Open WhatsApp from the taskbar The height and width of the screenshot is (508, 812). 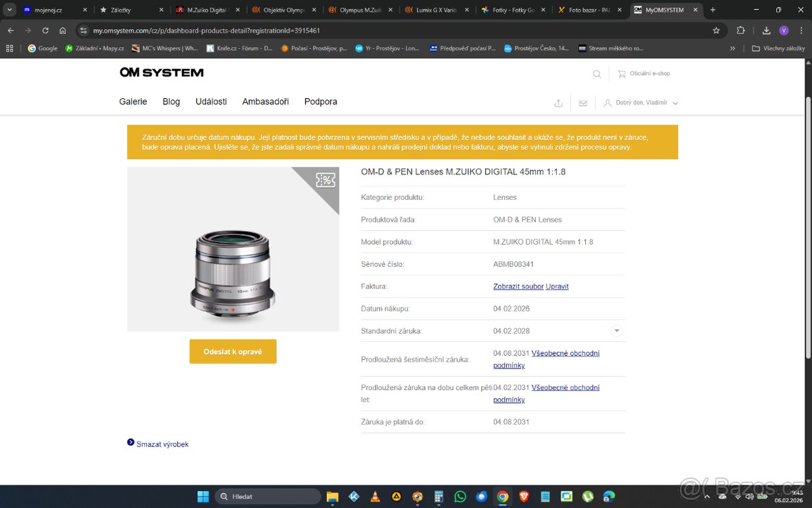point(460,496)
